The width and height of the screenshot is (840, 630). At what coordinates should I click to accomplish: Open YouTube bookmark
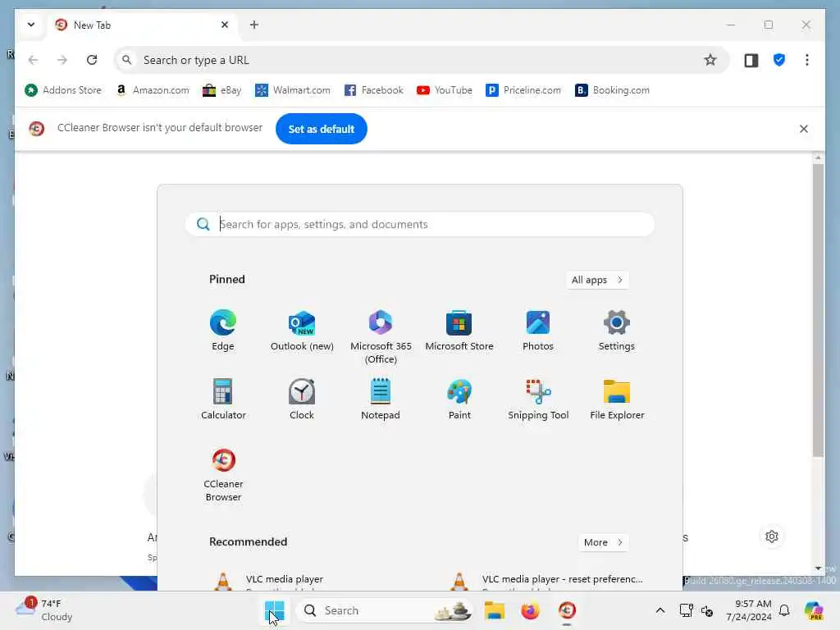click(445, 90)
